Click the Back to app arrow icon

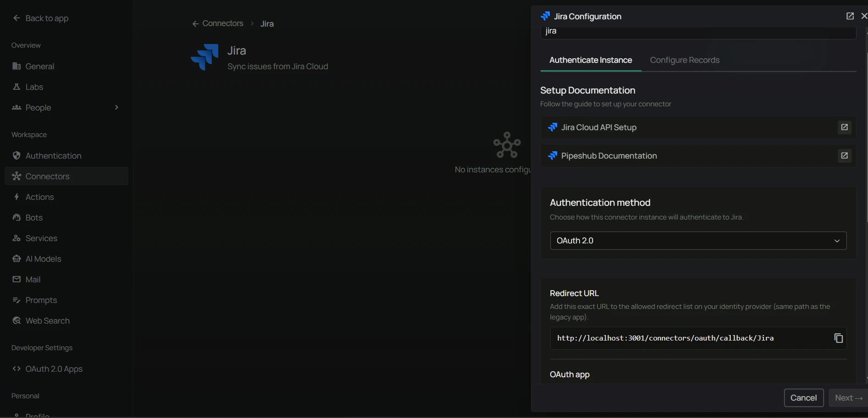(17, 18)
